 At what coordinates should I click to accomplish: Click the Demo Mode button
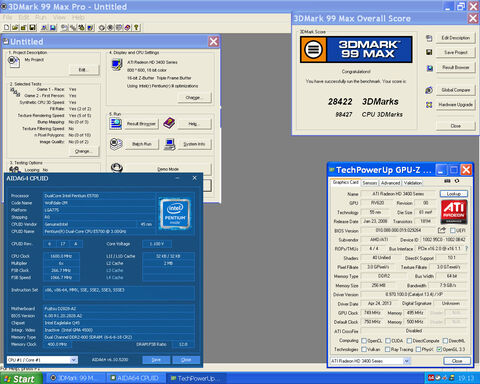pyautogui.click(x=168, y=169)
